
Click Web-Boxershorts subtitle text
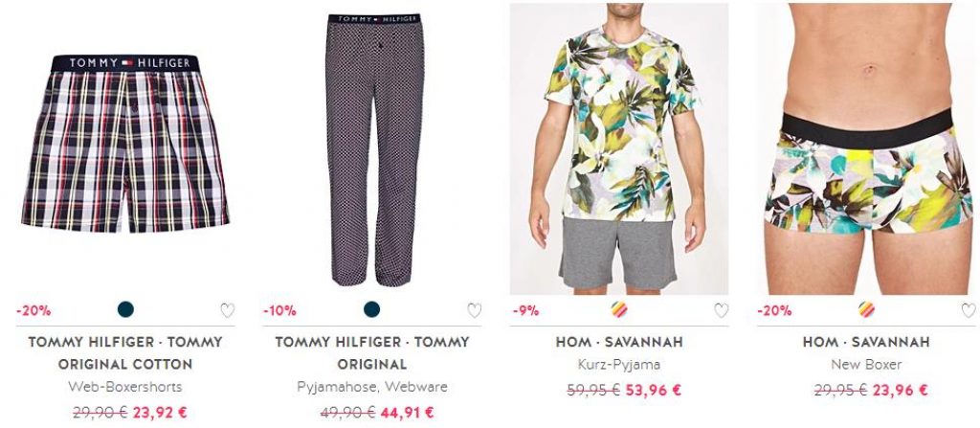click(125, 388)
